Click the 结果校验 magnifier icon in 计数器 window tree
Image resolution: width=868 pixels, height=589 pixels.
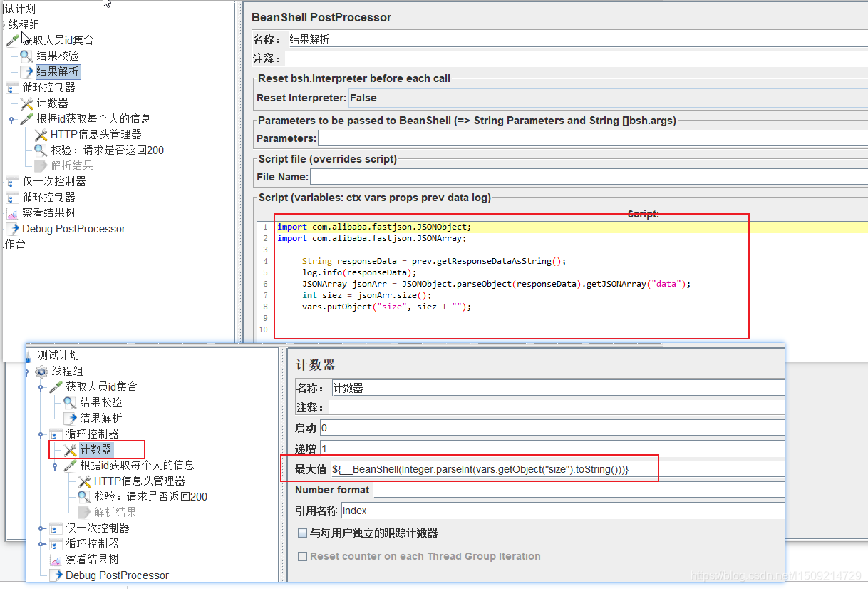(70, 402)
